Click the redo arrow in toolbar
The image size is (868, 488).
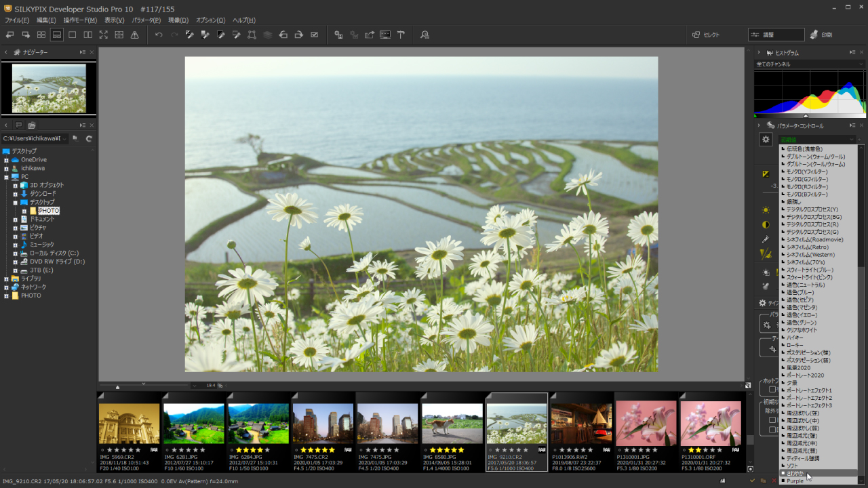(x=174, y=35)
